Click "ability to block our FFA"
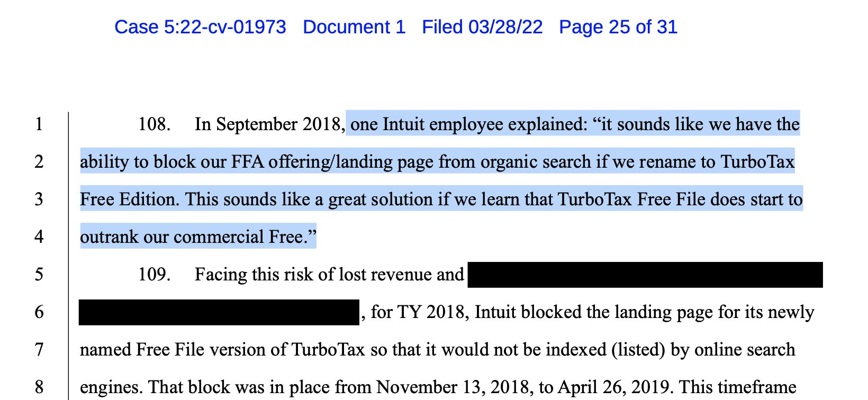The width and height of the screenshot is (868, 400). click(x=172, y=162)
